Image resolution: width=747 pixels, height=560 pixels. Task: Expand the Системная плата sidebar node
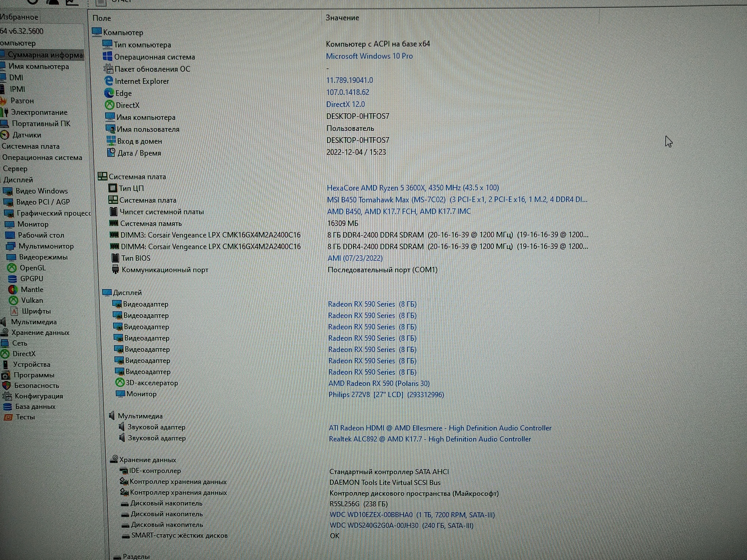(31, 146)
